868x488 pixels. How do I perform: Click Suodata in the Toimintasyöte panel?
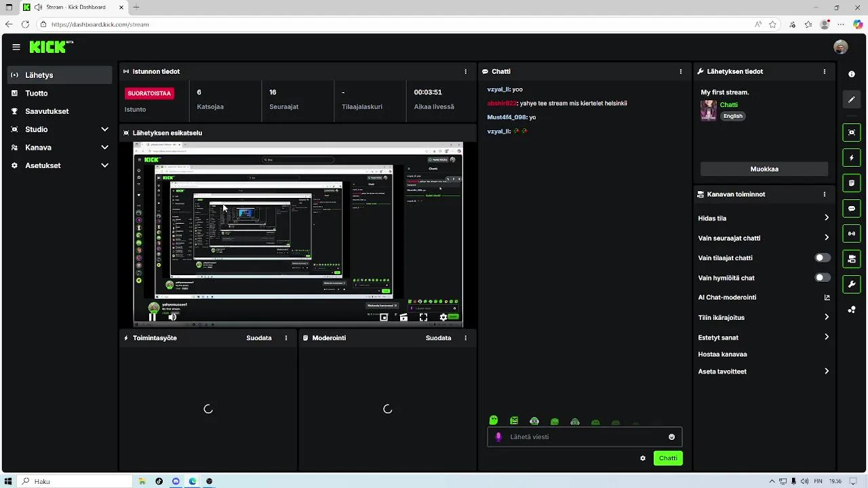tap(259, 338)
